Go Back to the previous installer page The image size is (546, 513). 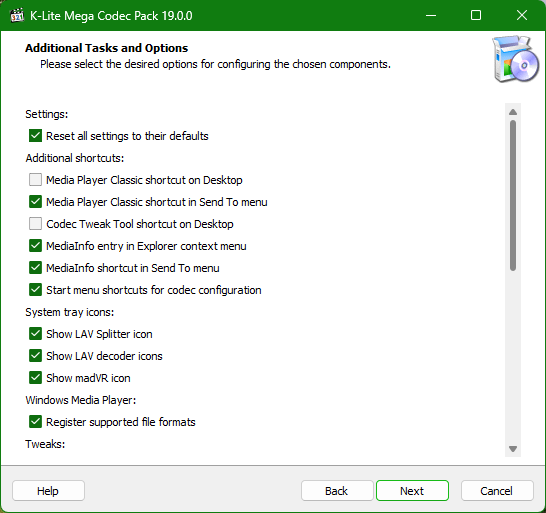coord(337,491)
